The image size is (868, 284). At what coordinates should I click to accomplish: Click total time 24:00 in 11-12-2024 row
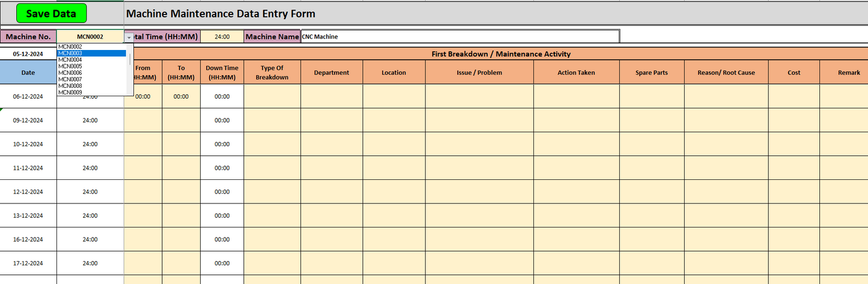(x=90, y=168)
